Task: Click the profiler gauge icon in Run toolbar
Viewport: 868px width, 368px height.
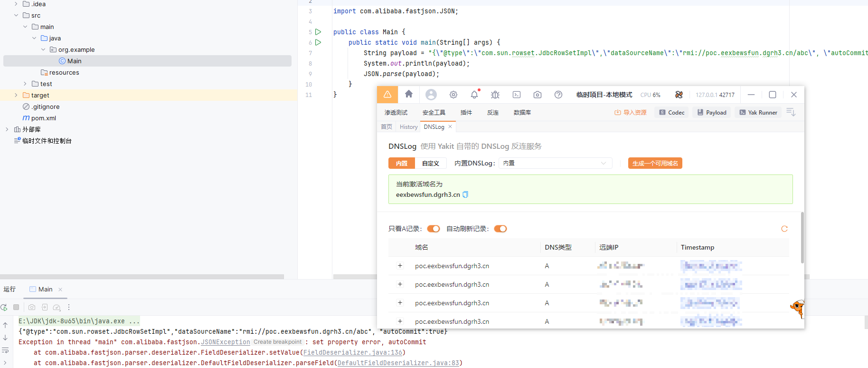Action: 57,307
